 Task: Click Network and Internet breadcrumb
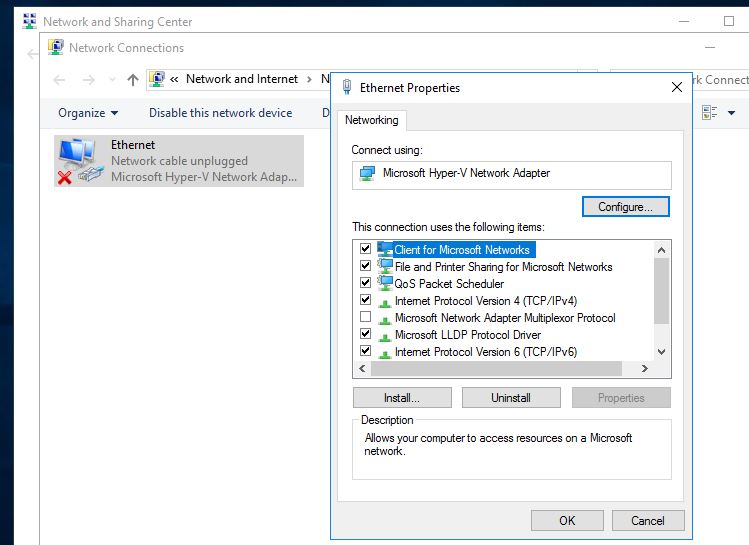(x=242, y=79)
